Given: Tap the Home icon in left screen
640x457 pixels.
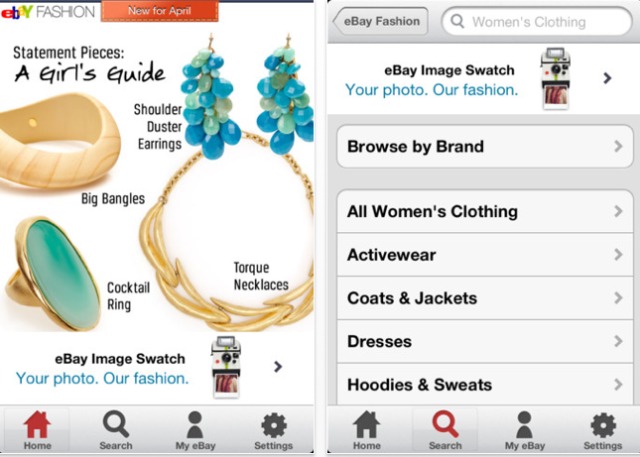Looking at the screenshot, I should pos(37,425).
